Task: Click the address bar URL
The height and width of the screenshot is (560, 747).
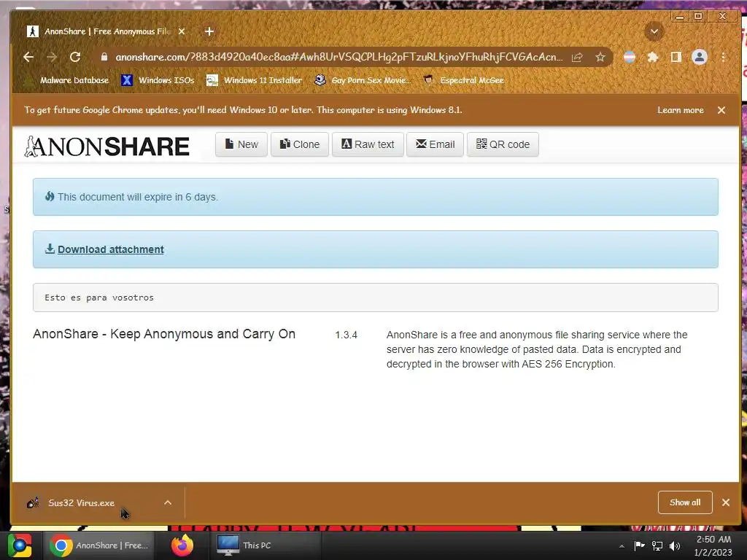Action: point(338,57)
